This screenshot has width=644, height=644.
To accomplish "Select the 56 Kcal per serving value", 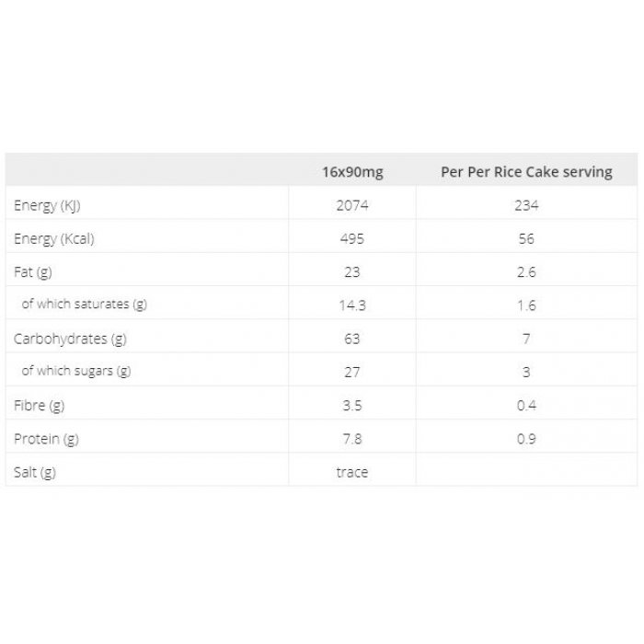I will click(x=526, y=238).
